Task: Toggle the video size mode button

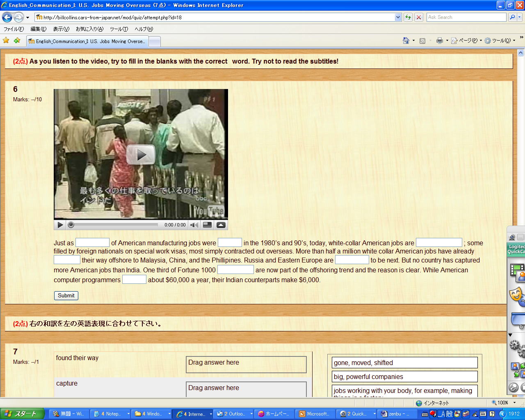Action: coord(208,225)
